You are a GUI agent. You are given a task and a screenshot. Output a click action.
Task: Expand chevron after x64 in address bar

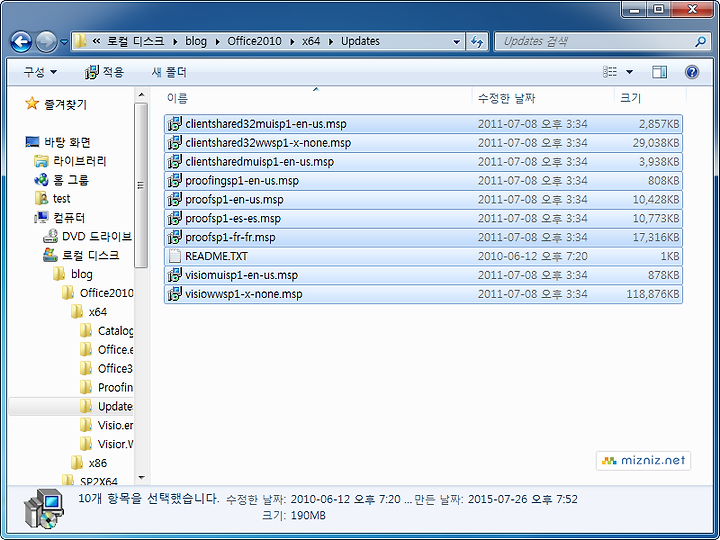(x=331, y=42)
